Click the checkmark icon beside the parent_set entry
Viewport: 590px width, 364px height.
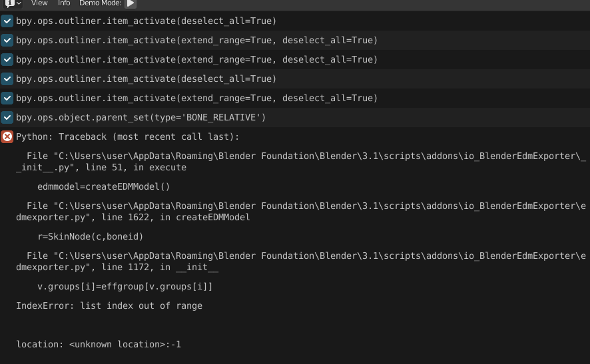tap(7, 117)
